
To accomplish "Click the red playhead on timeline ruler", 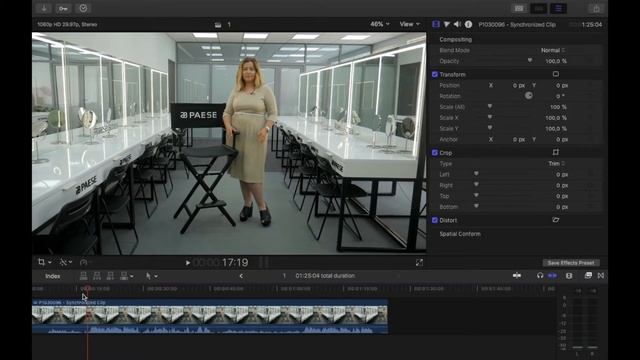I will click(x=87, y=289).
